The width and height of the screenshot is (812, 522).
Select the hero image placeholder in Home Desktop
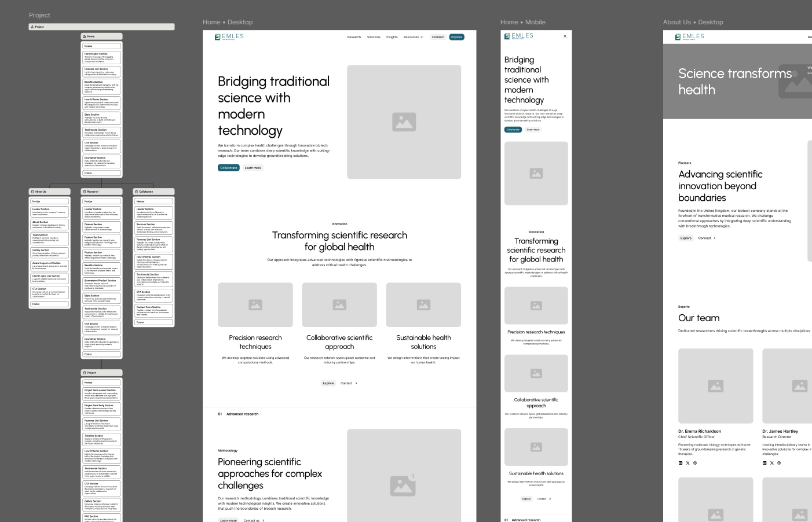[x=404, y=122]
